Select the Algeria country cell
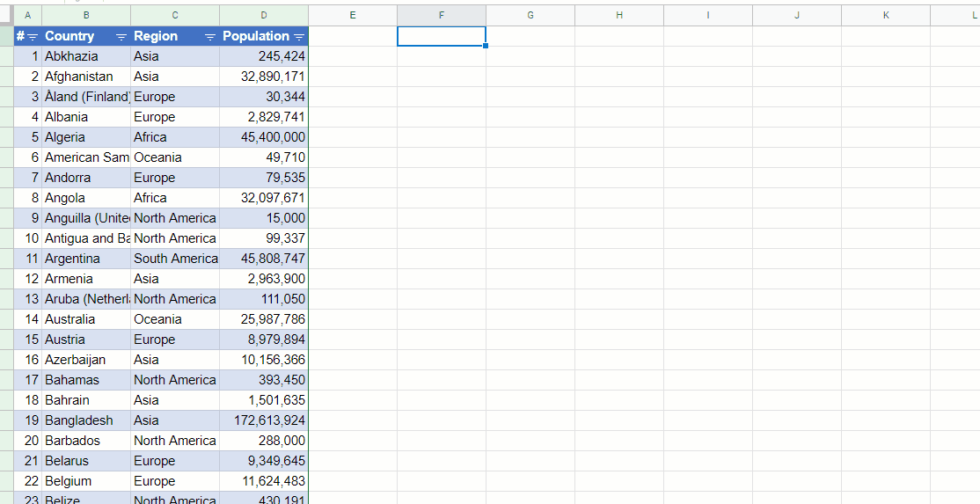Image resolution: width=980 pixels, height=504 pixels. tap(66, 137)
